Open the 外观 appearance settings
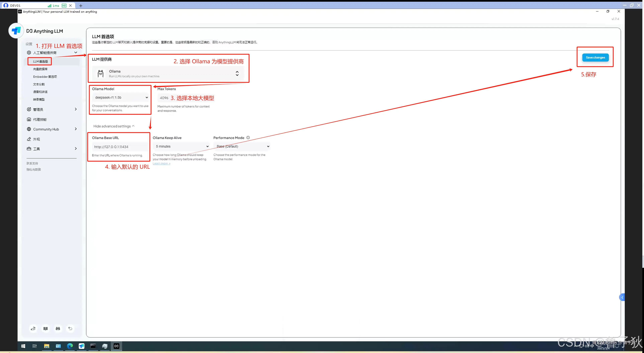644x353 pixels. click(x=36, y=139)
